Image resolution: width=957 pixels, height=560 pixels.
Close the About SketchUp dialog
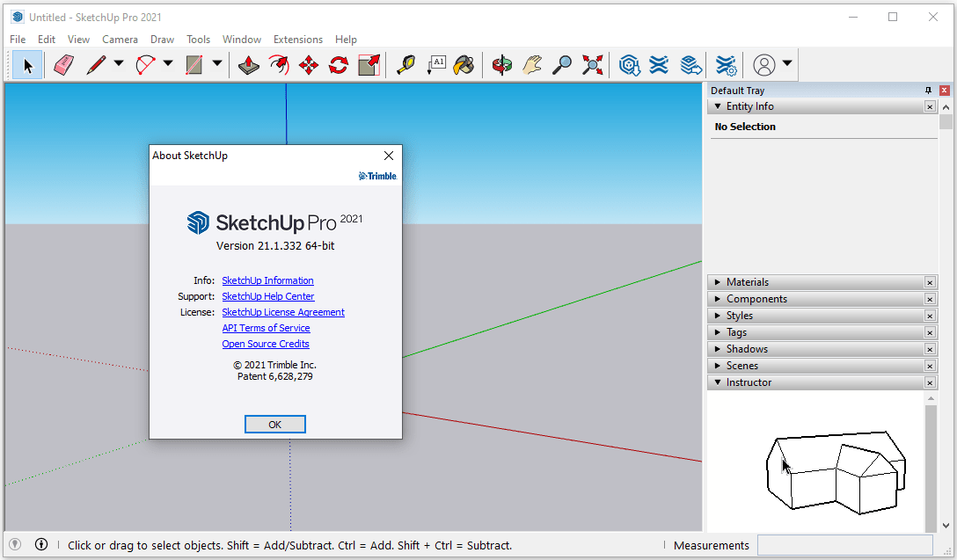(389, 156)
